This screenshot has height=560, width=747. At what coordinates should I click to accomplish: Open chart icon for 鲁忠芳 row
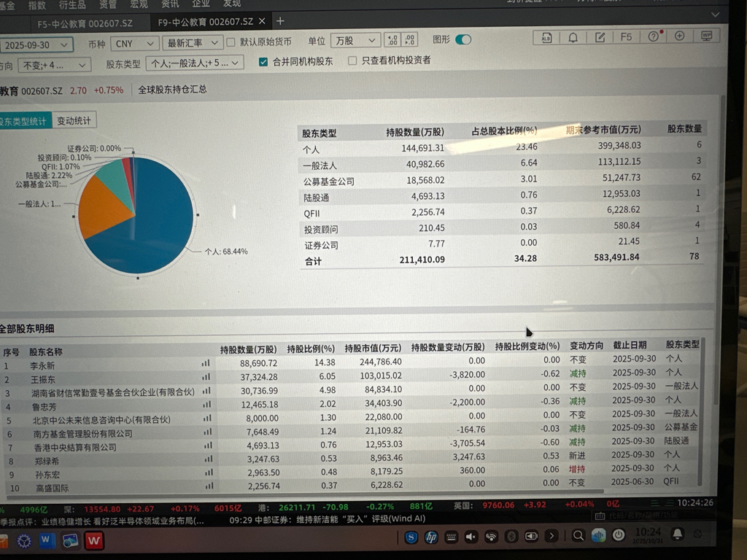click(x=206, y=405)
